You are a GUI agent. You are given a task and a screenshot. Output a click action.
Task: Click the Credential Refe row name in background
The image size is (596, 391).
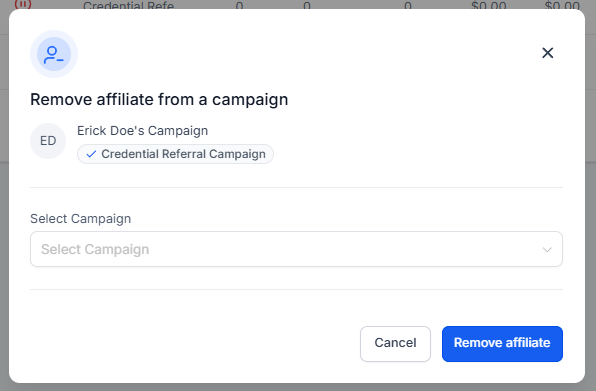(x=128, y=5)
